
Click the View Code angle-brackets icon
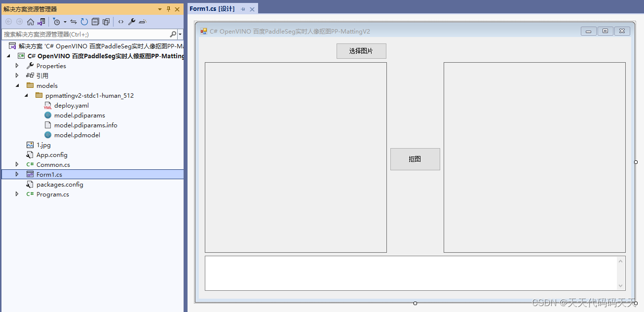tap(121, 22)
